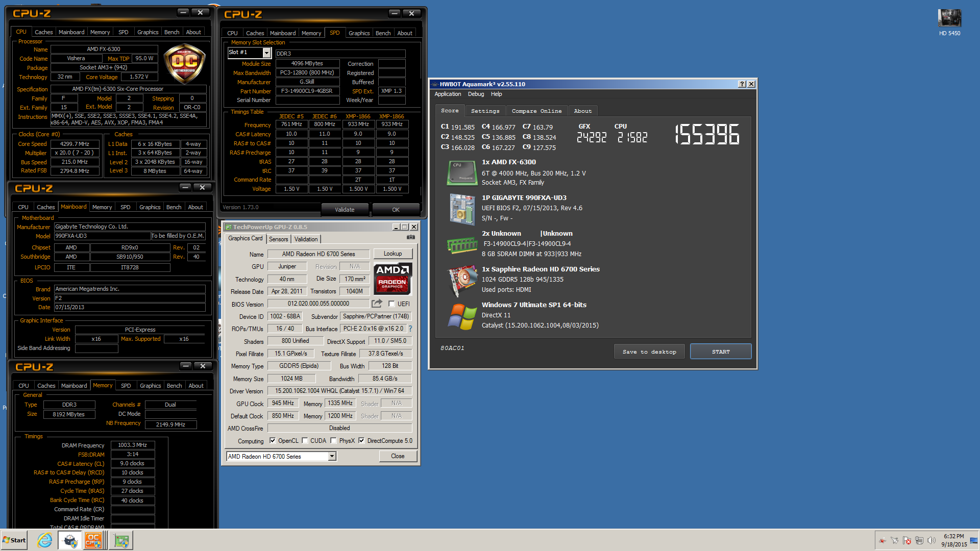Click the Sapphire Radeon graphics card icon

[x=462, y=281]
